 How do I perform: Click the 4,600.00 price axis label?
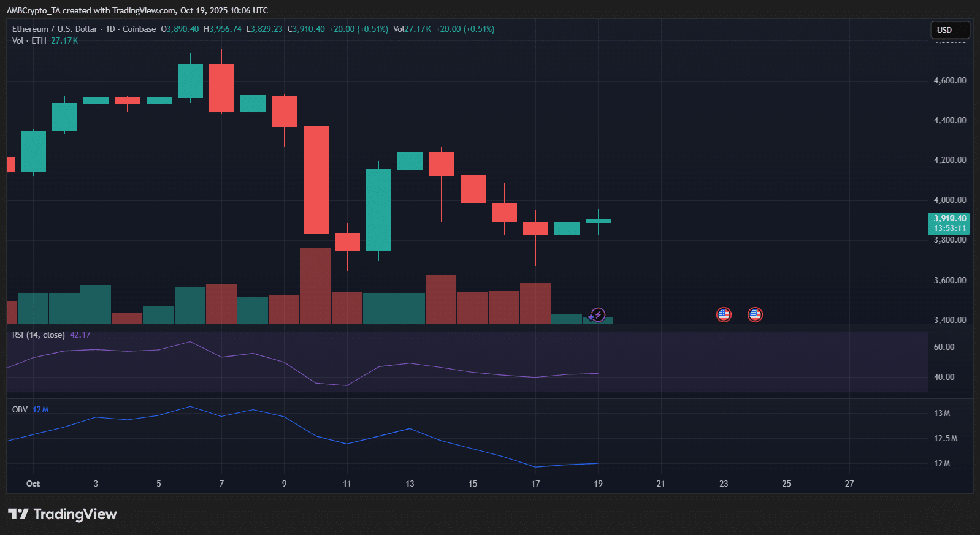point(949,80)
